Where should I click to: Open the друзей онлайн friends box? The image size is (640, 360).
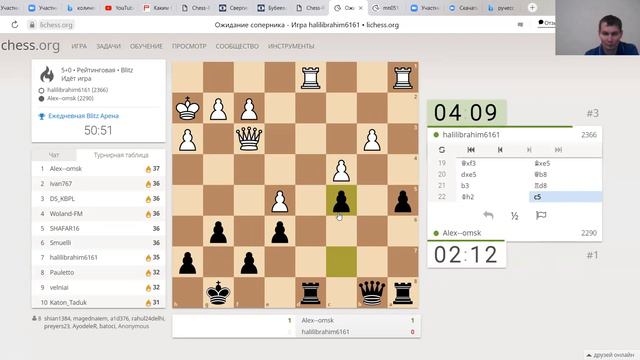[611, 355]
